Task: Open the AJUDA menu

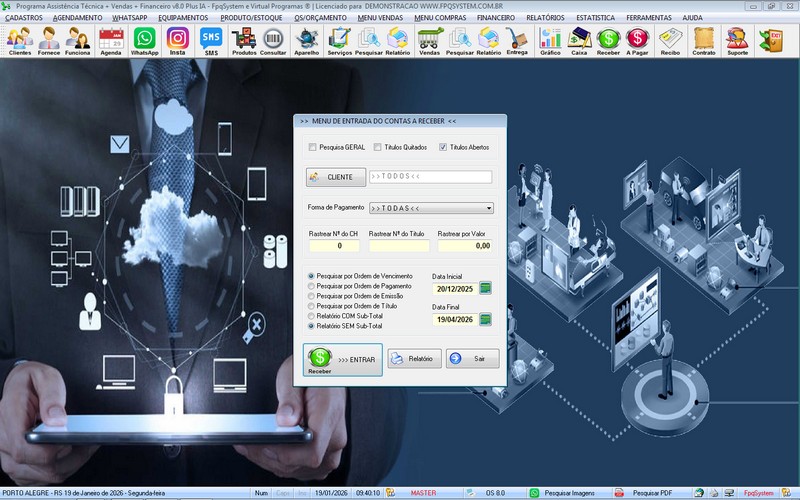Action: tap(692, 17)
